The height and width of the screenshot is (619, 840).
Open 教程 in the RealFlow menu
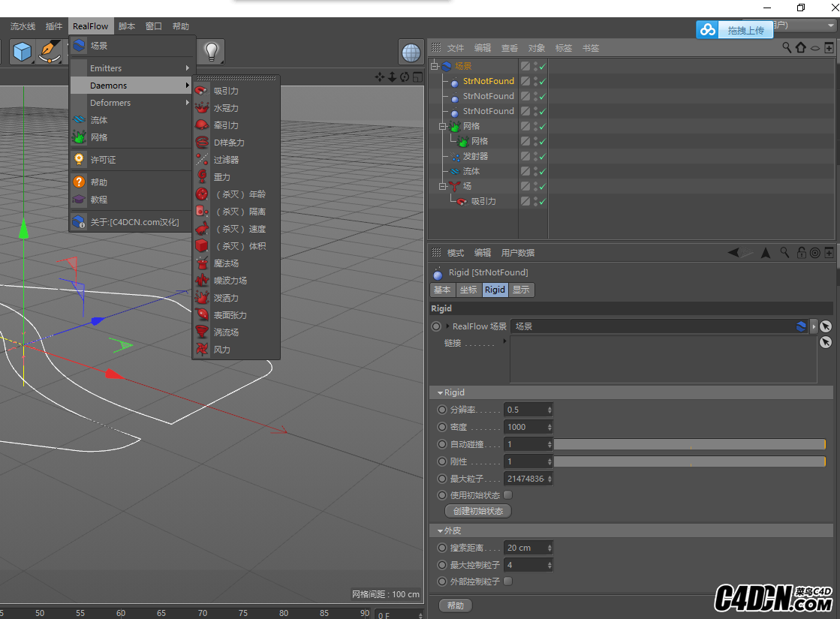pos(132,199)
